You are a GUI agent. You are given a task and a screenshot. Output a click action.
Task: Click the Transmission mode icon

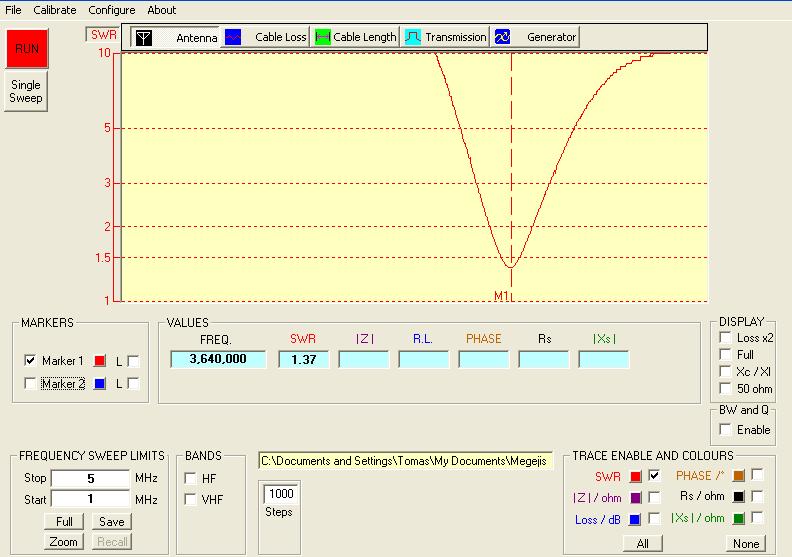point(413,37)
